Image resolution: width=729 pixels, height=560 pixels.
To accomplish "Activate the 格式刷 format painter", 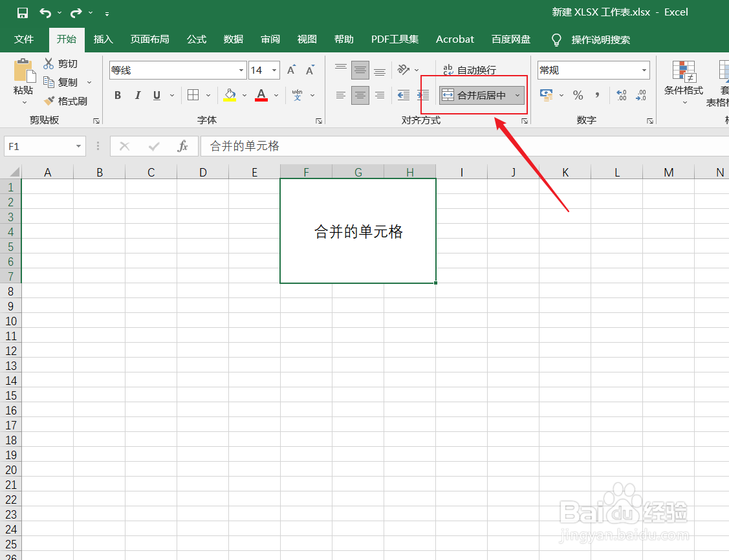I will (65, 101).
